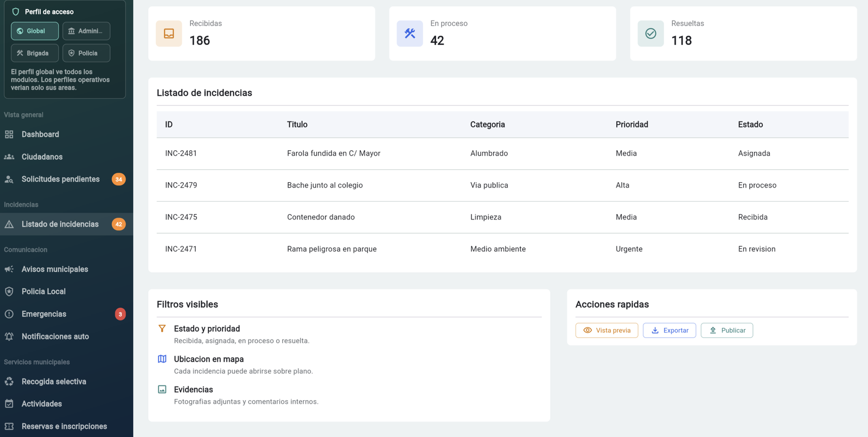Screen dimensions: 868x437
Task: Open Dashboard from the sidebar
Action: point(66,134)
